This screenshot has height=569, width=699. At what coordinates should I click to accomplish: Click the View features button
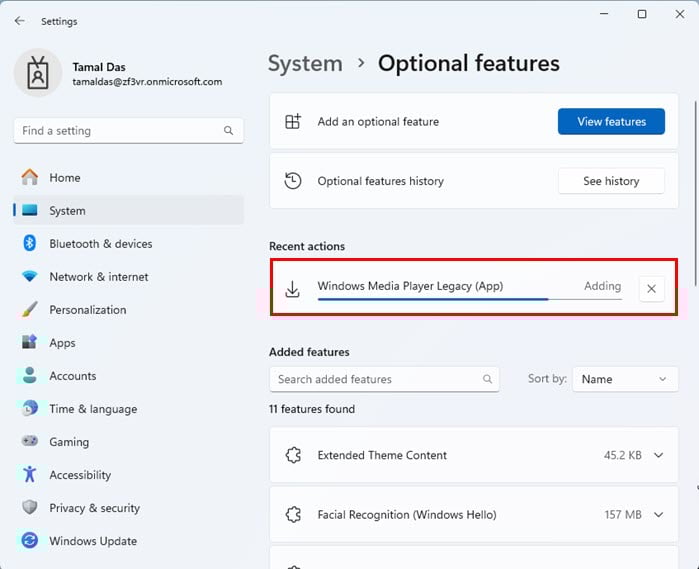pos(611,122)
